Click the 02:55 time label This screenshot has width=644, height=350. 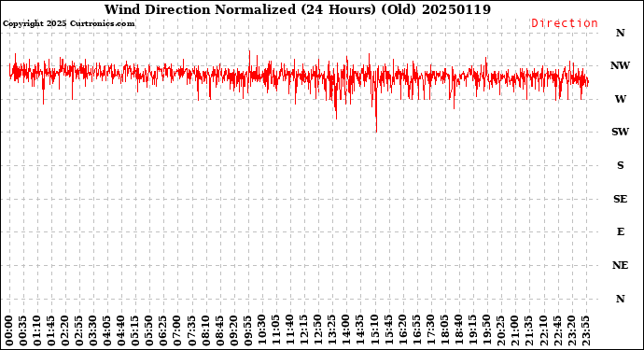tap(79, 330)
